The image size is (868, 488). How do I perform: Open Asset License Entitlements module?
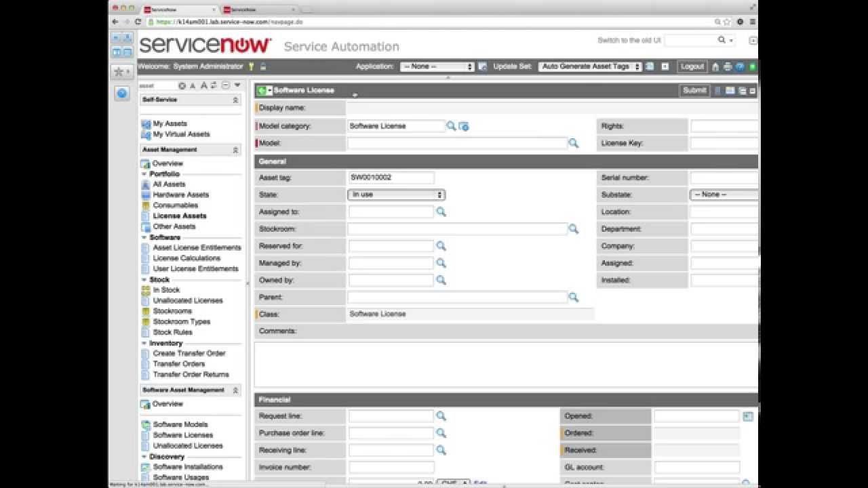pyautogui.click(x=197, y=247)
